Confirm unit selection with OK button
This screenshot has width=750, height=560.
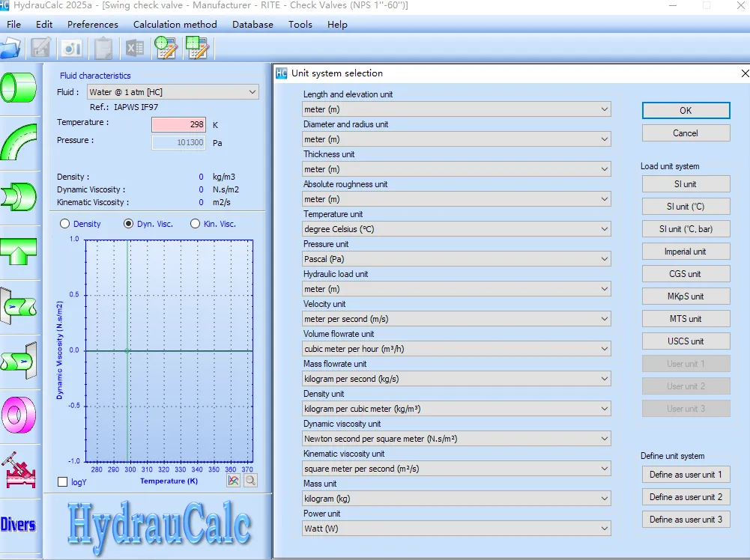686,110
